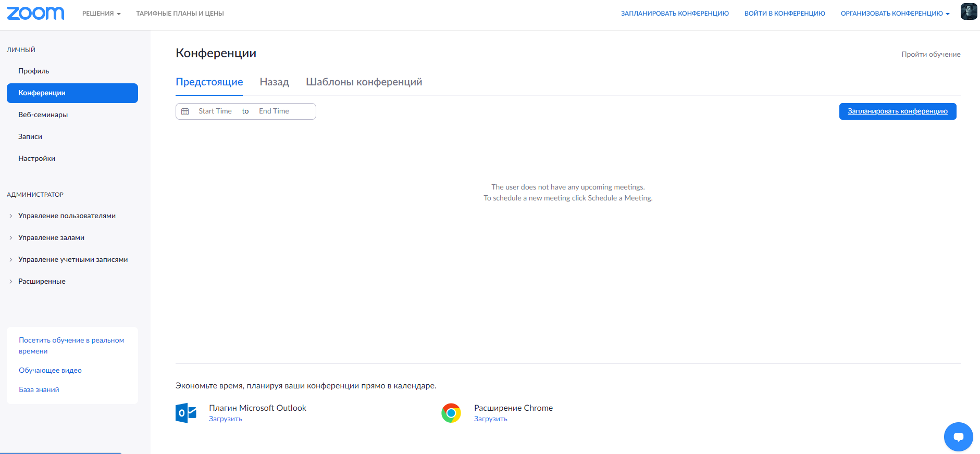Viewport: 980px width, 454px height.
Task: Select Конференции in sidebar
Action: (72, 93)
